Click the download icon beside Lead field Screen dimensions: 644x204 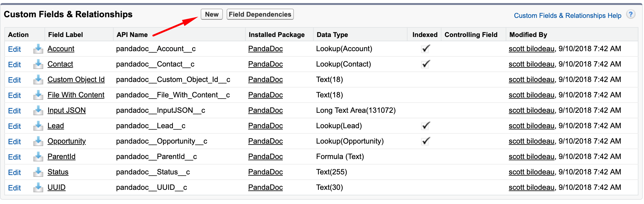point(38,126)
